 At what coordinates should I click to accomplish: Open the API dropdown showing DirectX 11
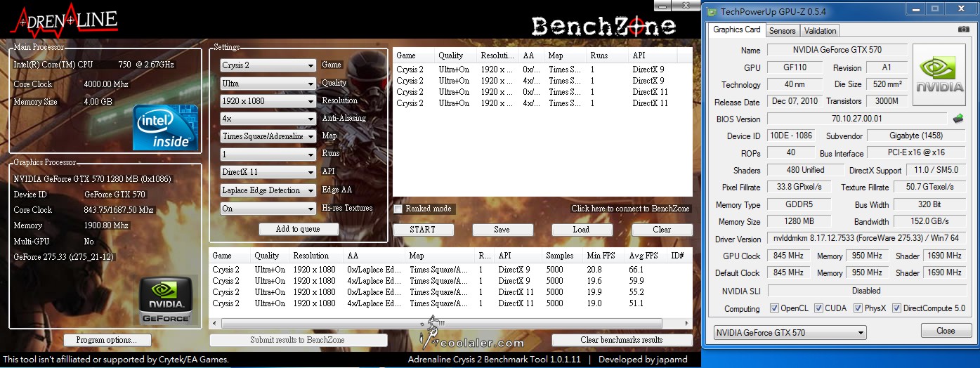pos(268,172)
